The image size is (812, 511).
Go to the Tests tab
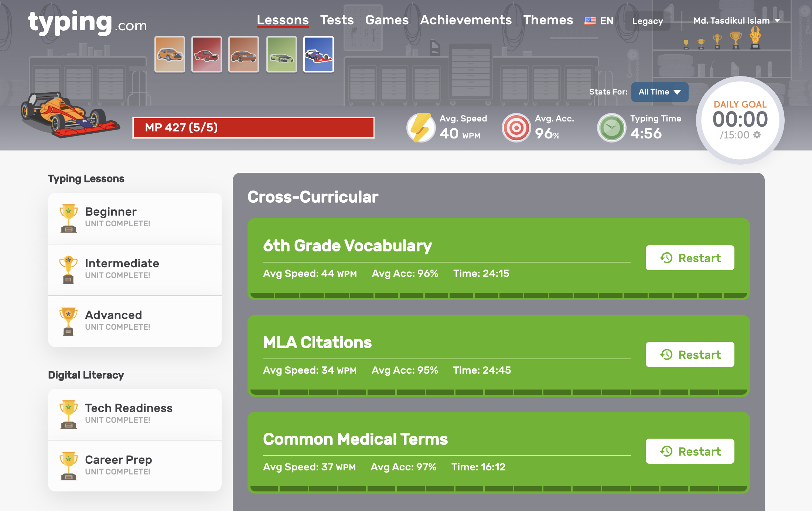(x=337, y=20)
